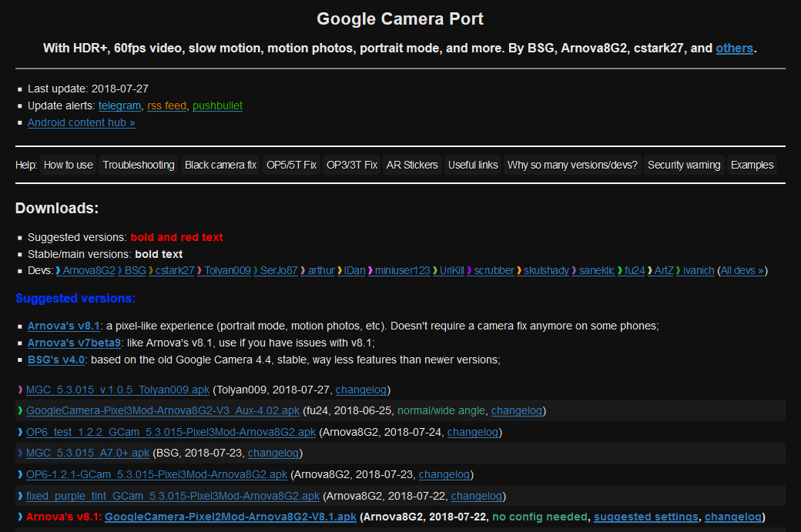View changelog for fixed_purple_tint build
The width and height of the screenshot is (801, 532).
click(x=477, y=496)
